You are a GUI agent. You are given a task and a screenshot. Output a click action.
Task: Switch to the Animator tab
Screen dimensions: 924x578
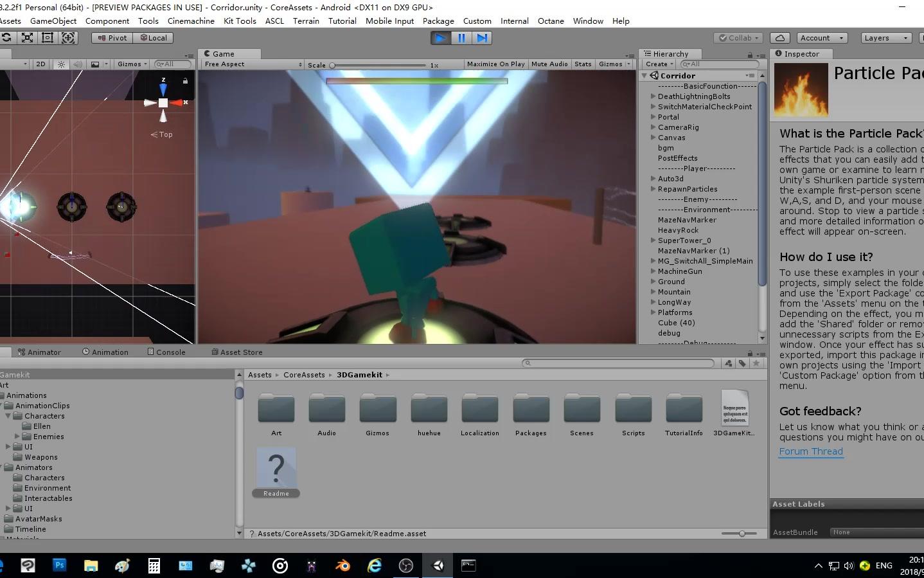coord(39,352)
